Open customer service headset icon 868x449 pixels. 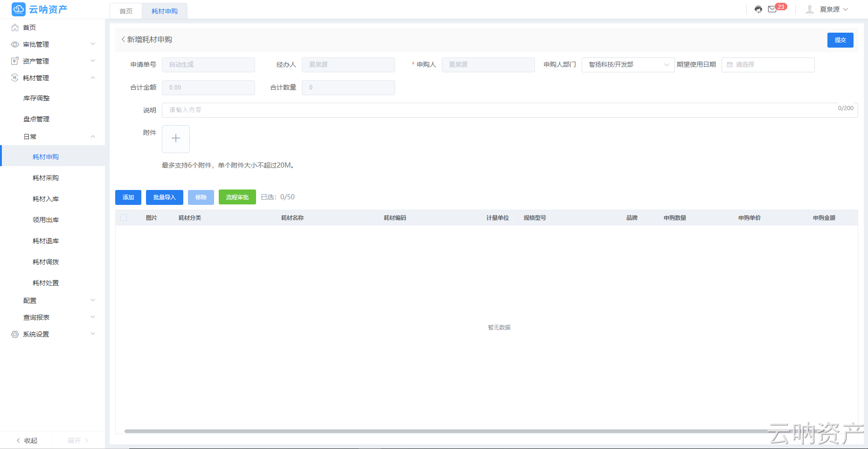pyautogui.click(x=758, y=9)
